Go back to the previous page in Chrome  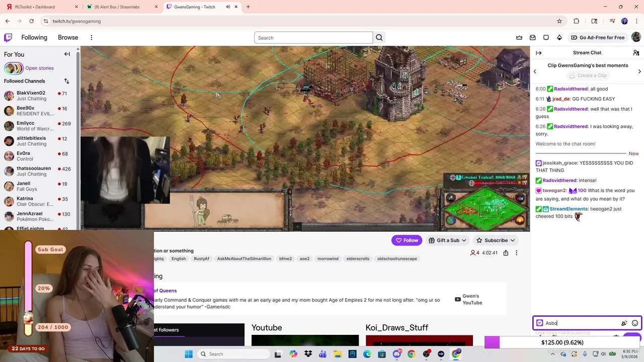click(7, 21)
